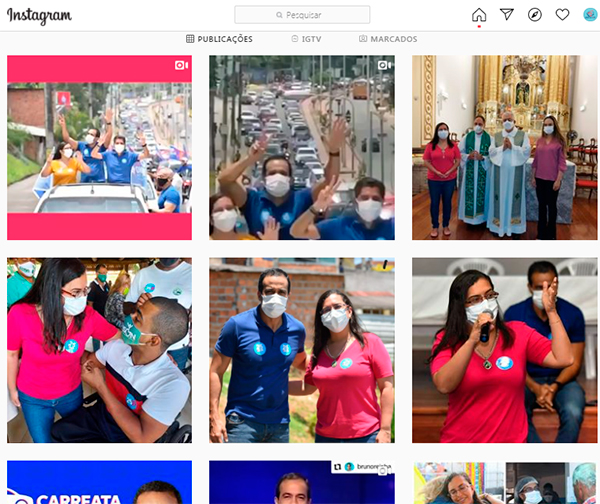Open the reposted brunoreis post thumbnail
The image size is (600, 504).
(301, 485)
